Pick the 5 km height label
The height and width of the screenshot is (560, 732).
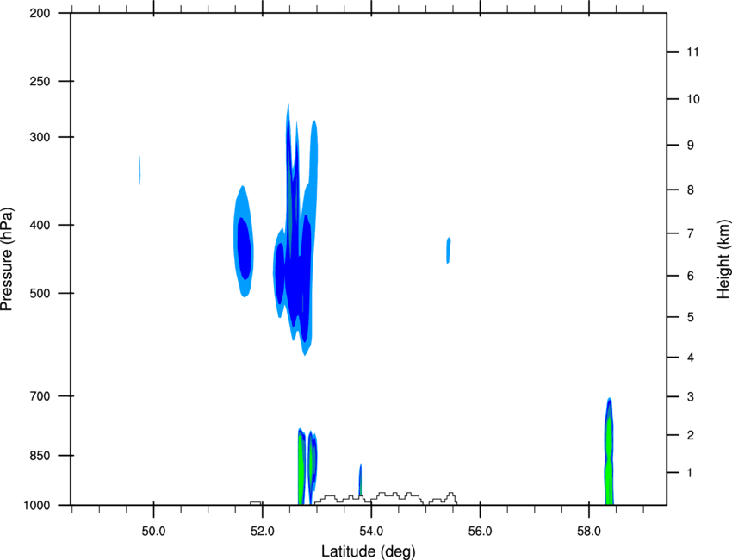(x=690, y=318)
